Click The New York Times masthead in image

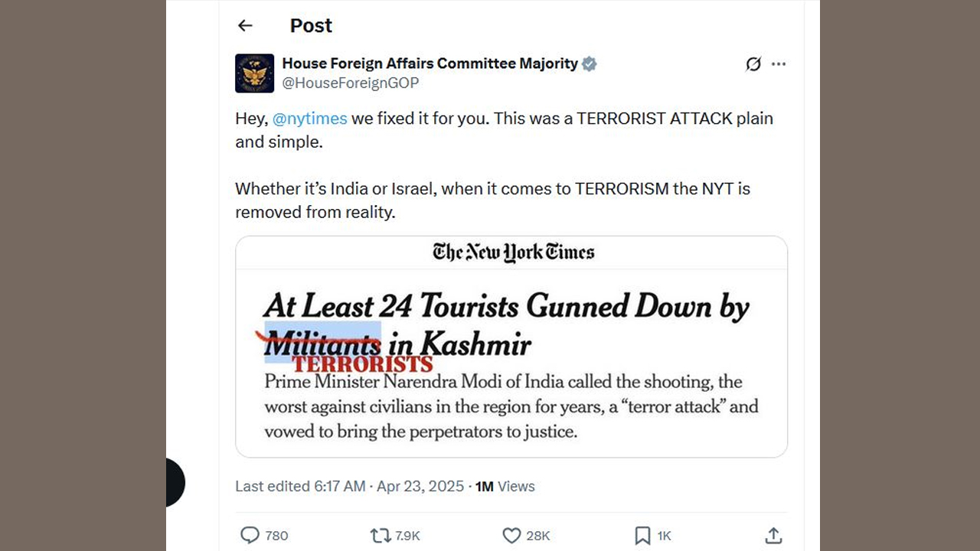(513, 252)
